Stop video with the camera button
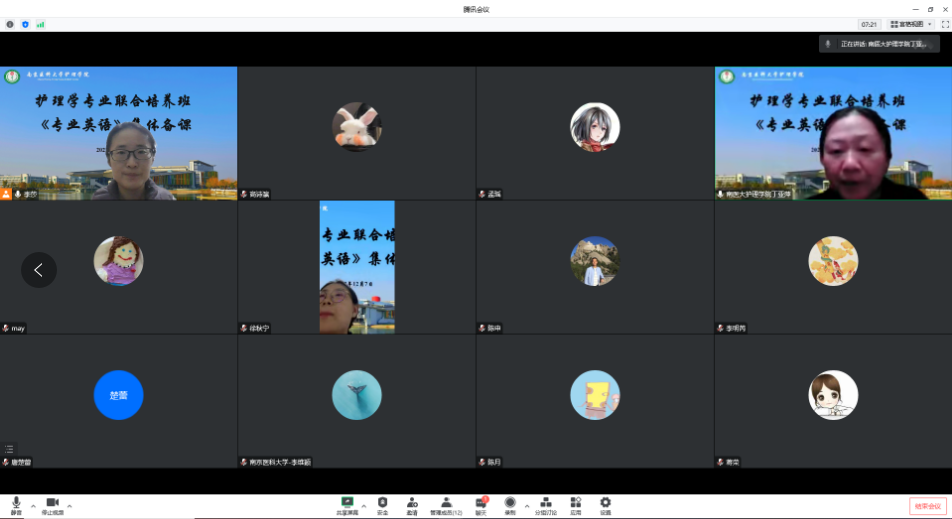 click(52, 504)
